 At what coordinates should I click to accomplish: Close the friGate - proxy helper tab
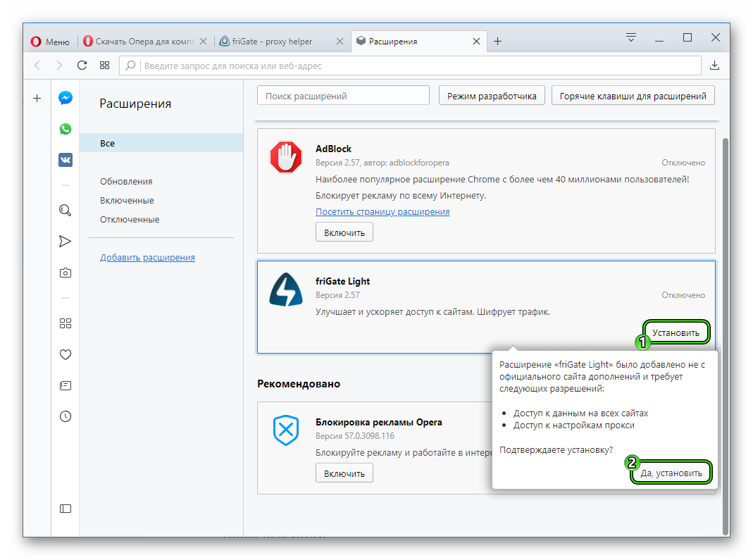[x=340, y=42]
